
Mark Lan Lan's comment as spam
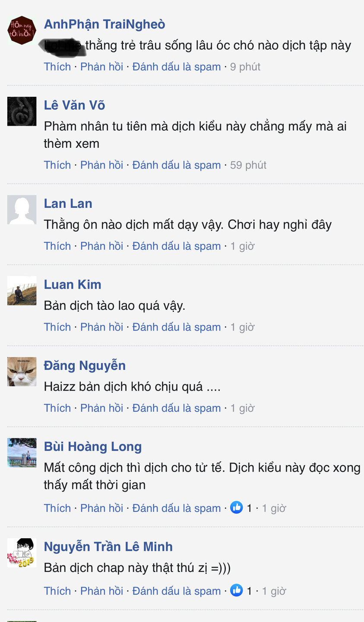[x=176, y=246]
